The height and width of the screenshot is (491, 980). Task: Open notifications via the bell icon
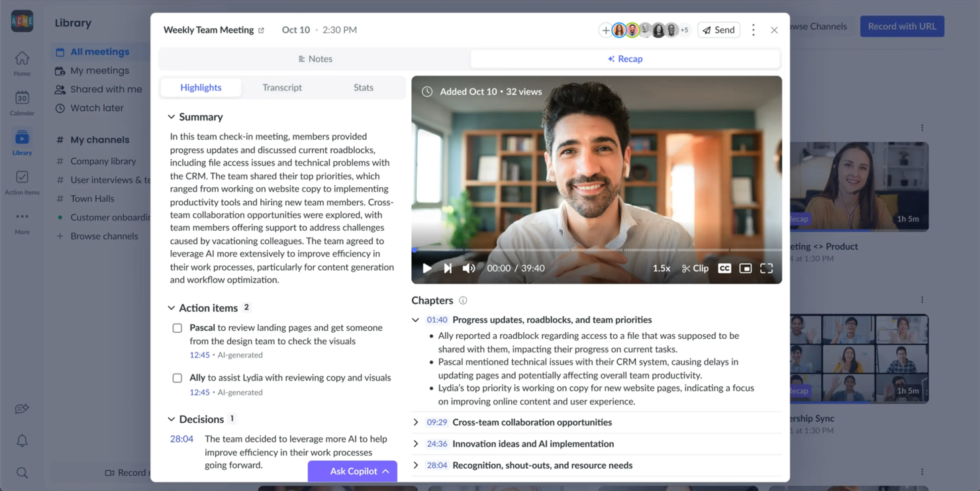22,440
